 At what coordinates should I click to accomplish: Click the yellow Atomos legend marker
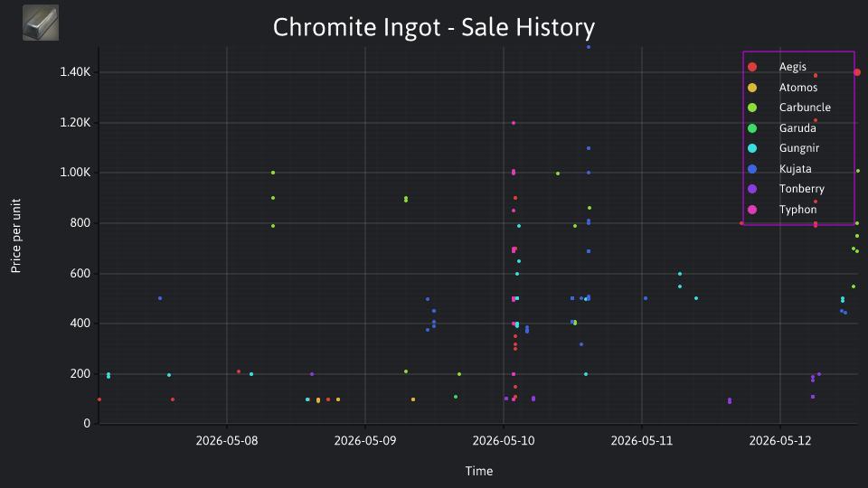tap(752, 88)
